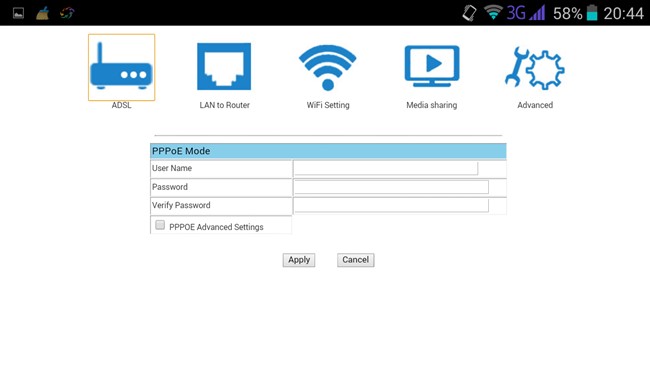Tap the 20:44 clock in status bar

(x=623, y=13)
